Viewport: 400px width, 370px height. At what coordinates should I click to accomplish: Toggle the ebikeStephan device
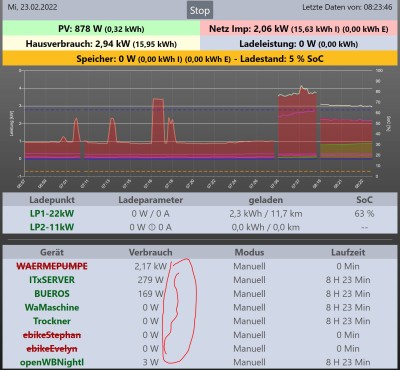click(x=52, y=335)
